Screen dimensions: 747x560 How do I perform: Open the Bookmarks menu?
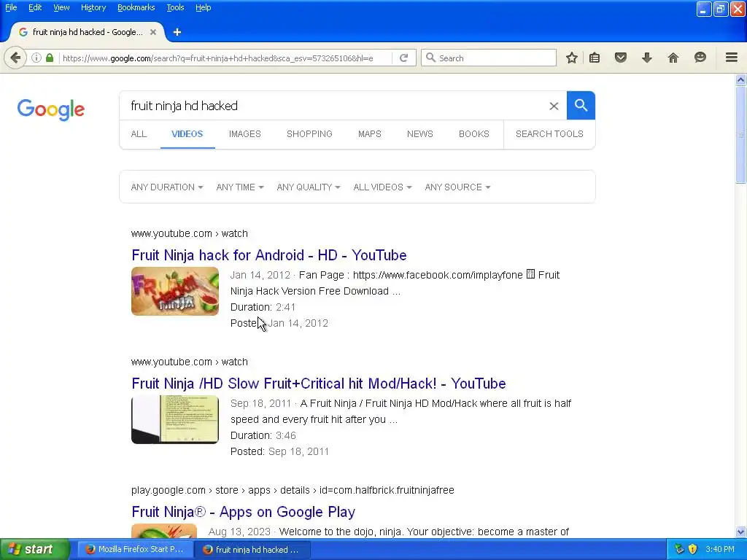tap(136, 7)
